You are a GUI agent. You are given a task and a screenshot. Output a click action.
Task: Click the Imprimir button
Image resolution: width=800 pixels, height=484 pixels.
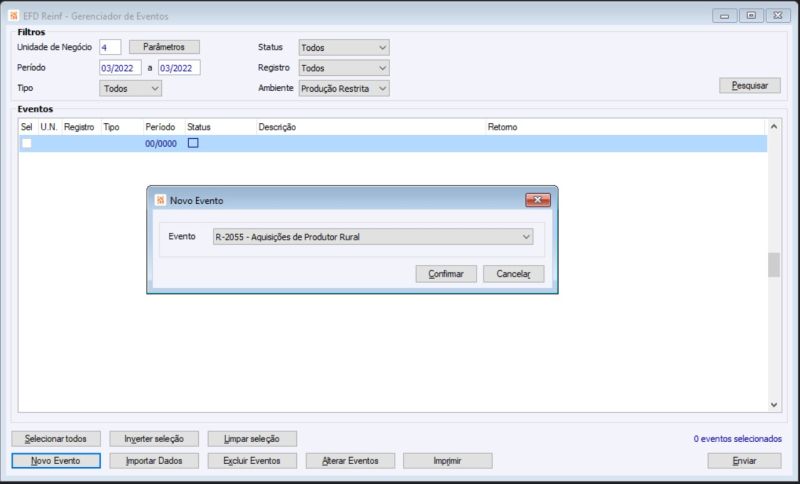point(447,461)
